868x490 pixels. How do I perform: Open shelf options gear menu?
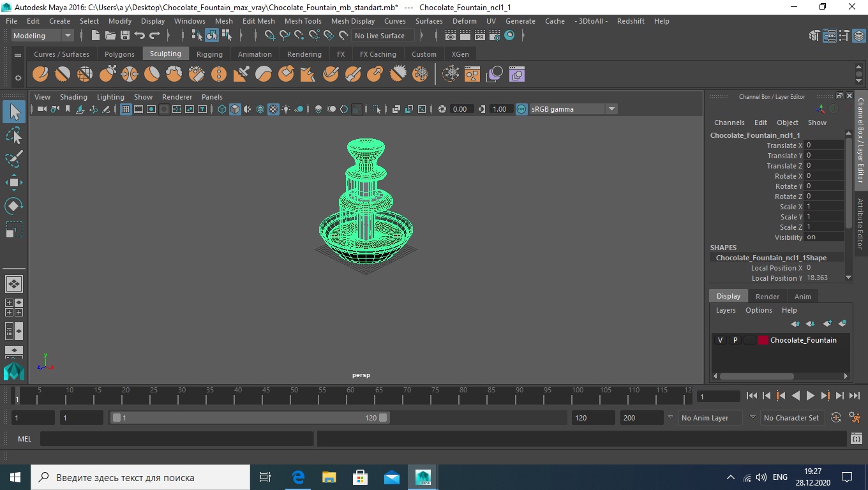(x=18, y=78)
